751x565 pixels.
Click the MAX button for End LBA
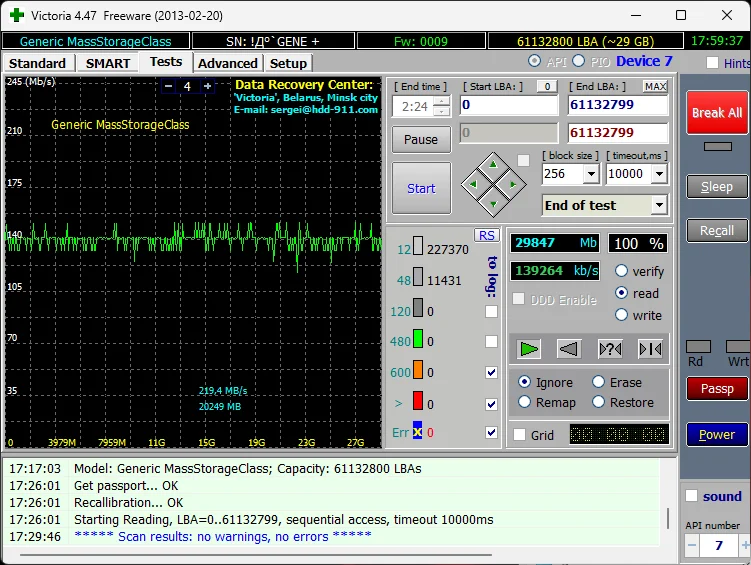[655, 86]
